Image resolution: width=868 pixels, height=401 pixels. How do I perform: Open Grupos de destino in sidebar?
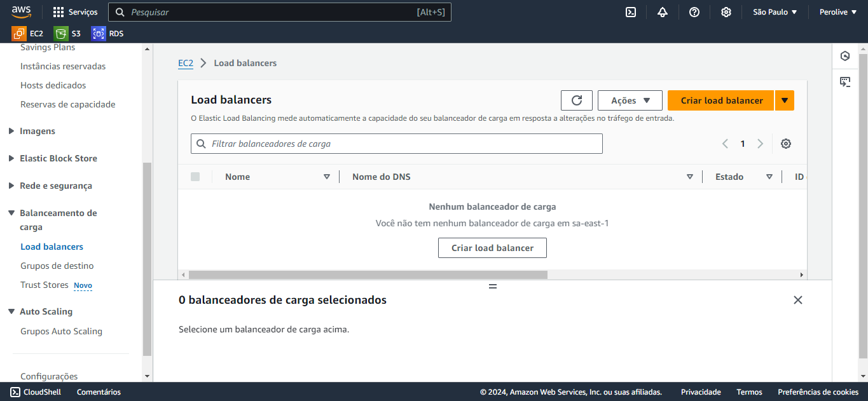57,266
